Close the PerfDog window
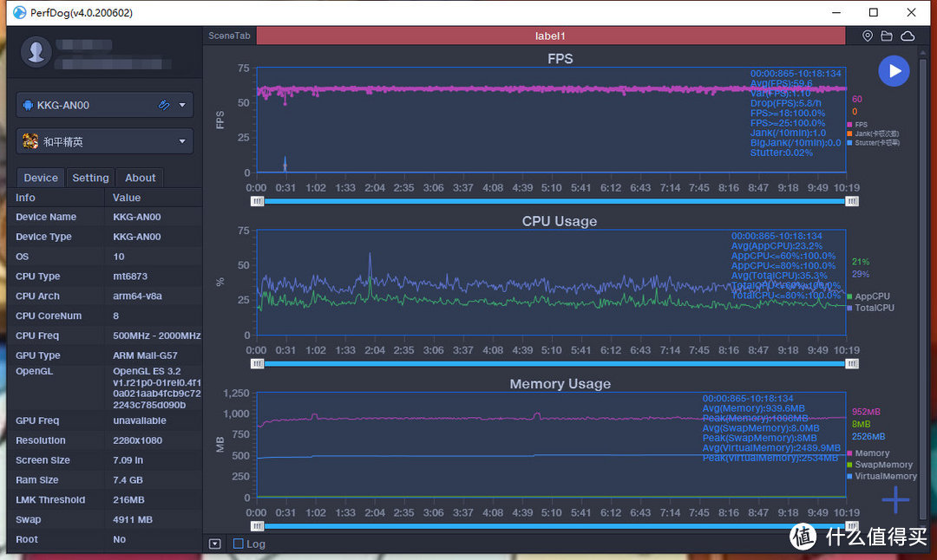Screen dimensions: 937x560 pyautogui.click(x=911, y=12)
